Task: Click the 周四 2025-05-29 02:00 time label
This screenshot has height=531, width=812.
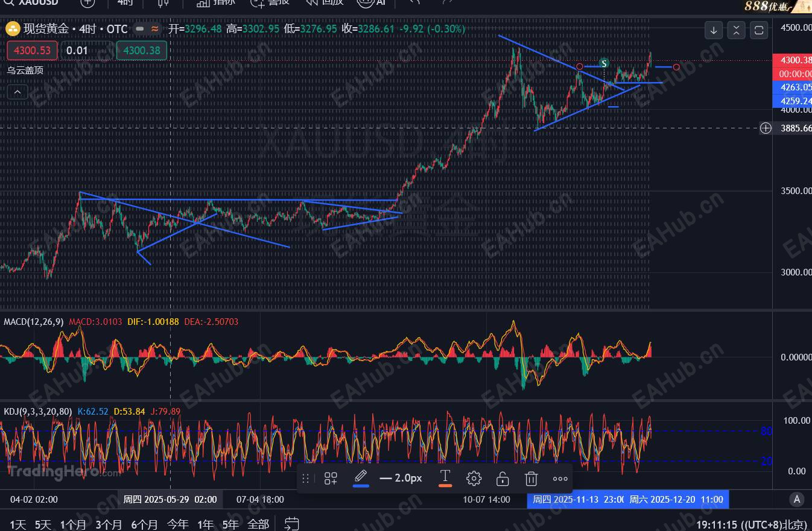Action: coord(171,499)
